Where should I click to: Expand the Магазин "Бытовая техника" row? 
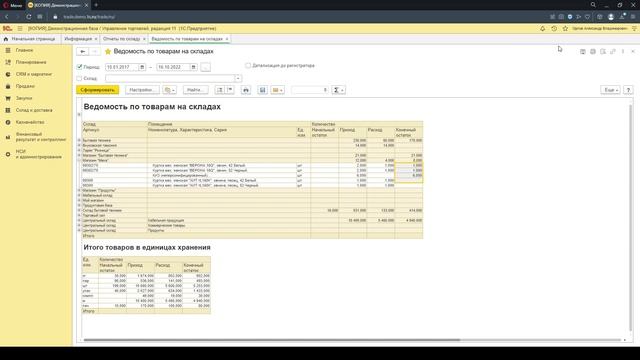pos(79,156)
